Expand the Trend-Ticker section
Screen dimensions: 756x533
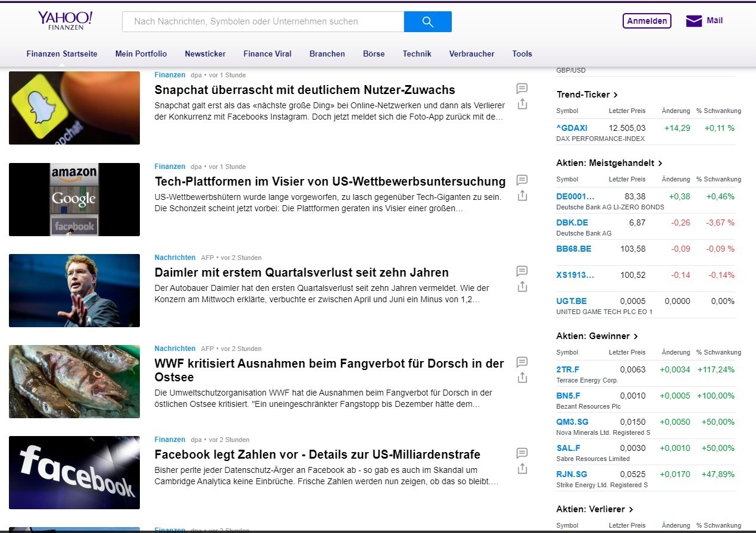[587, 95]
